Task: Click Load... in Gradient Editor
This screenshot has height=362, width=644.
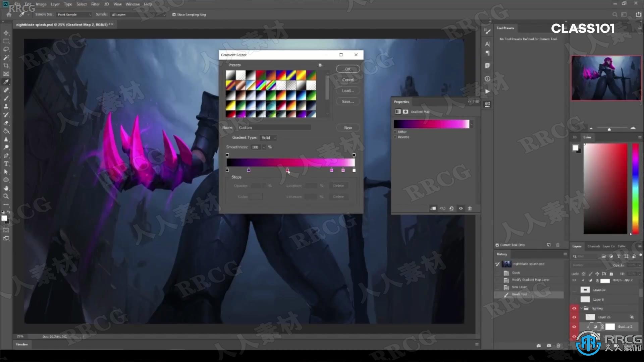Action: 348,91
